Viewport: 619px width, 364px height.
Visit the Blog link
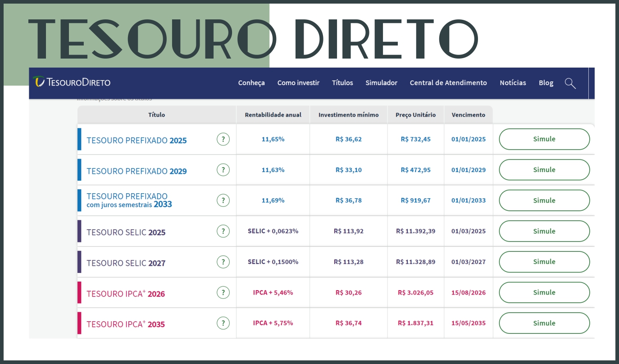click(546, 83)
